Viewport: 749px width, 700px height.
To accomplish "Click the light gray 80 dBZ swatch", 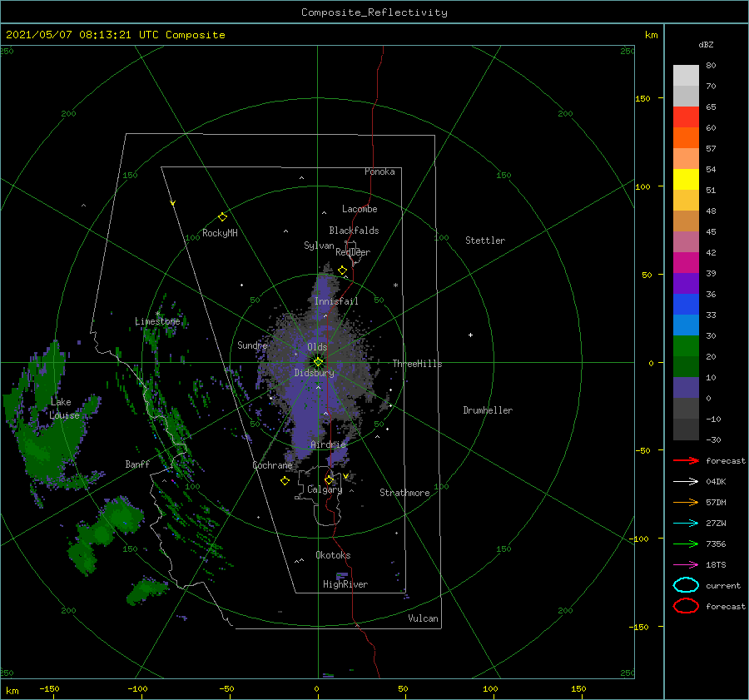I will pos(686,76).
